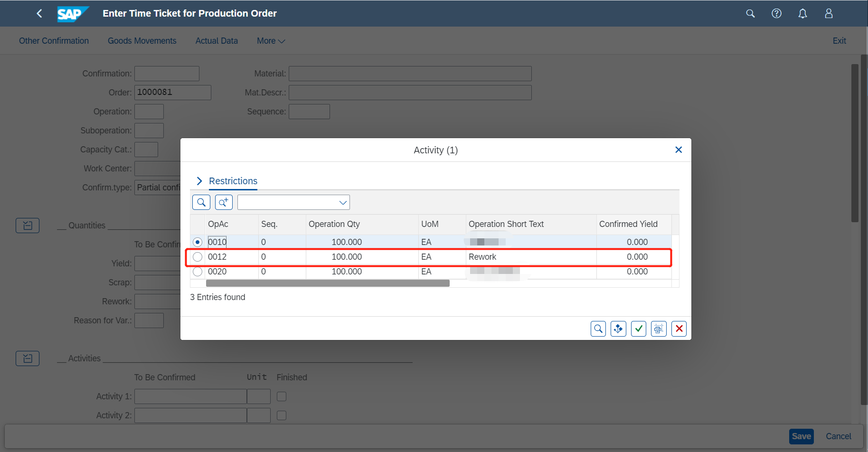Check the Finished checkbox for Activity 1
The height and width of the screenshot is (452, 868).
click(x=281, y=396)
